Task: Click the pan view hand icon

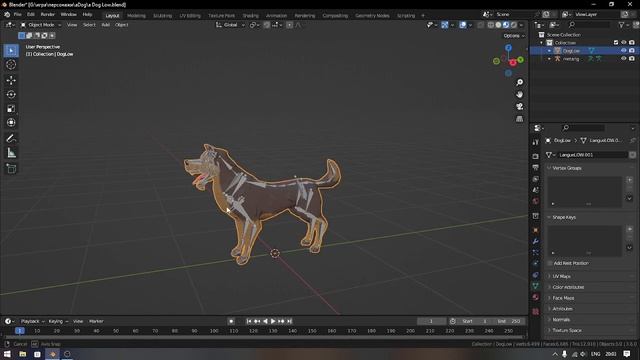Action: click(x=519, y=94)
